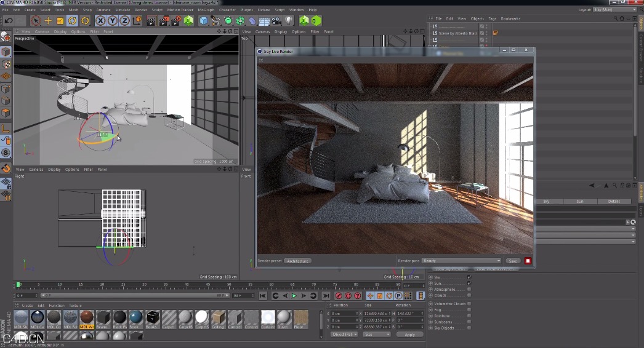644x348 pixels.
Task: Uncheck the Sun checkbox
Action: (x=469, y=283)
